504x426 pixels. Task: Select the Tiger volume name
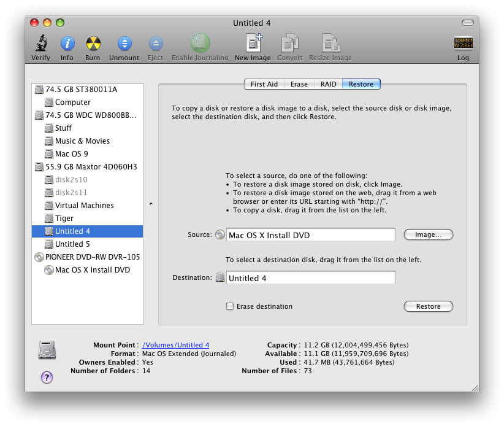click(64, 218)
